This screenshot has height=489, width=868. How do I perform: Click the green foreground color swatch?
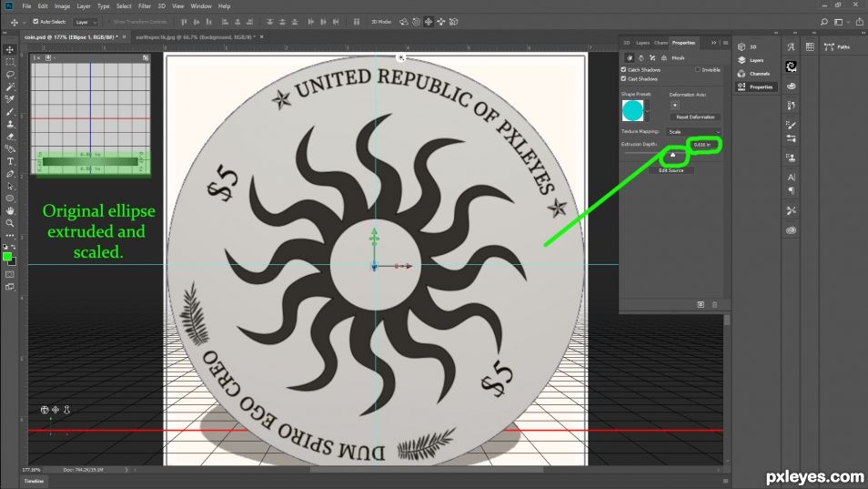click(7, 257)
